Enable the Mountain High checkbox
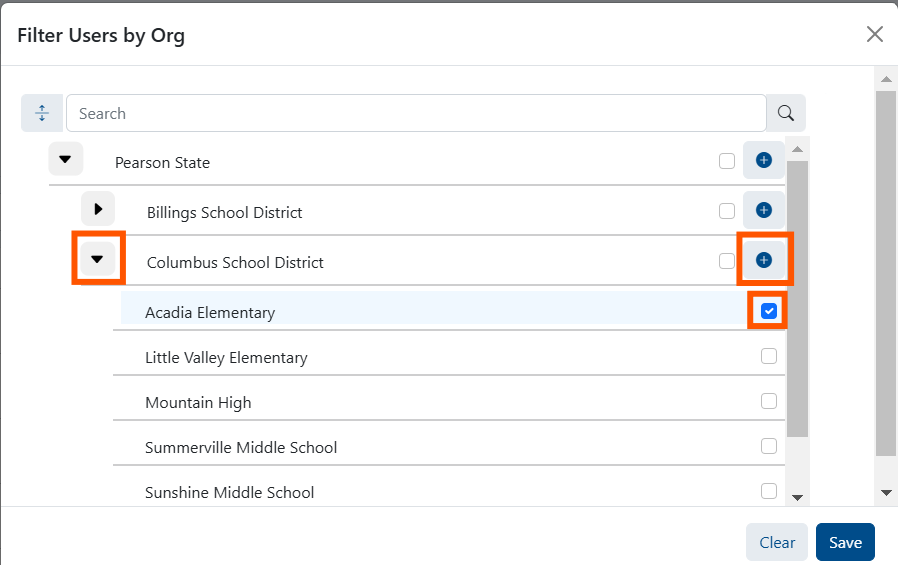 768,401
